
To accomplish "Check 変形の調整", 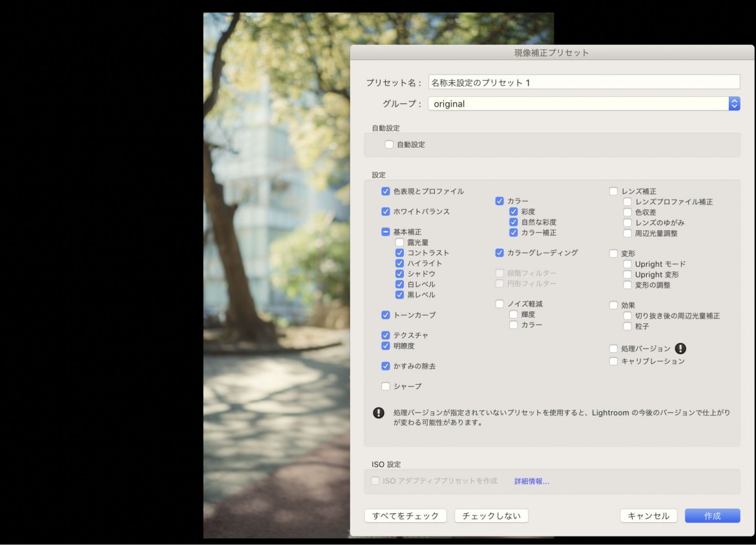I will point(627,285).
